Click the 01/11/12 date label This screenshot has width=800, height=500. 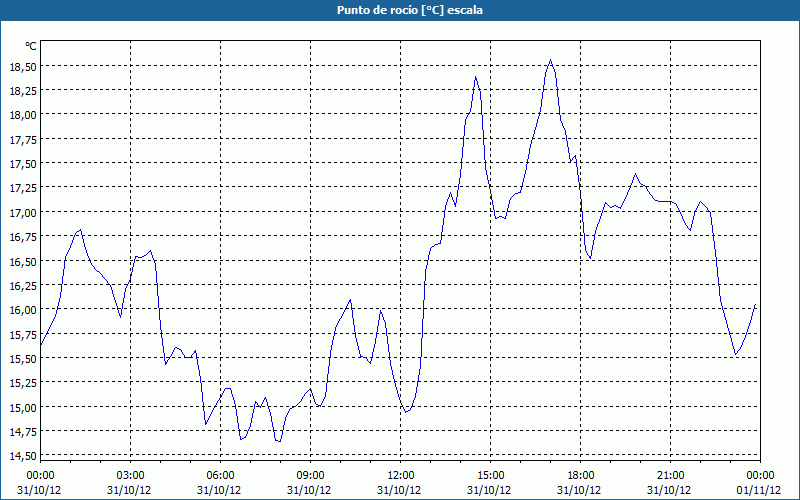tap(760, 490)
